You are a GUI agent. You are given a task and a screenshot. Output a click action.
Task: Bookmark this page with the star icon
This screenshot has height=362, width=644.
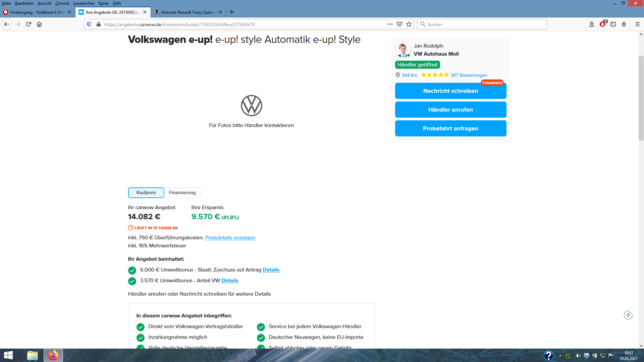(x=409, y=24)
